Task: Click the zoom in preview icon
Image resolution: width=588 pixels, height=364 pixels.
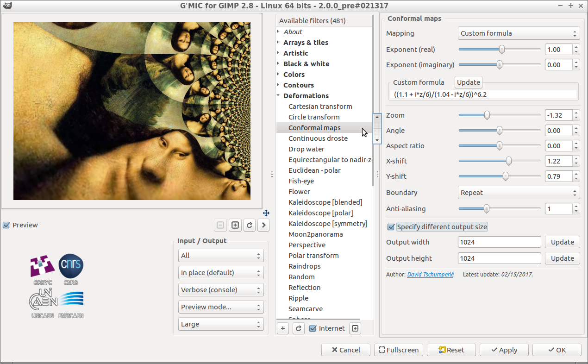Action: (x=235, y=225)
